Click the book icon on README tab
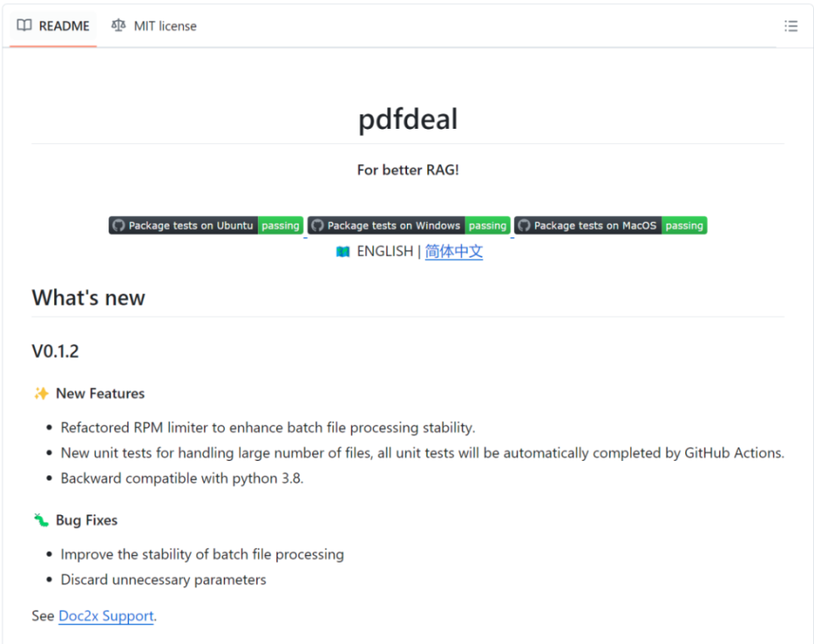 click(25, 26)
